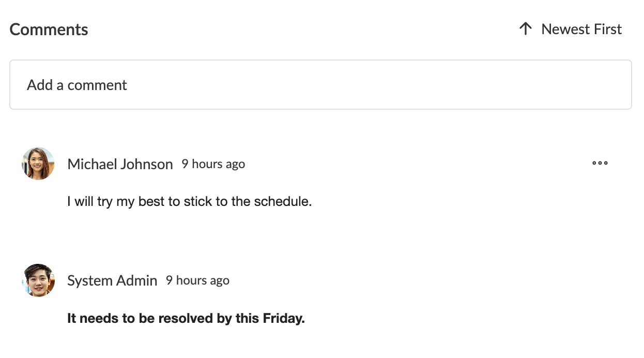
Task: Switch the Newest First ordering
Action: coord(581,28)
